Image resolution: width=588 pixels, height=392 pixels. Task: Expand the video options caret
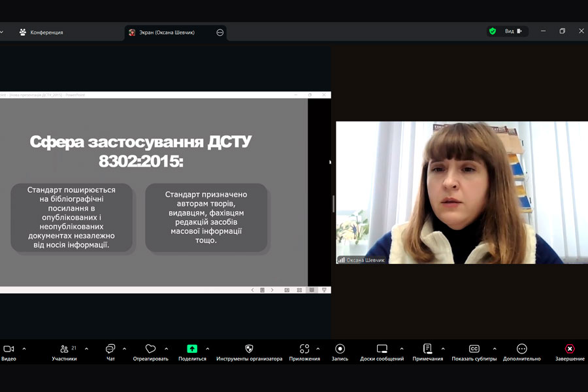pos(24,349)
